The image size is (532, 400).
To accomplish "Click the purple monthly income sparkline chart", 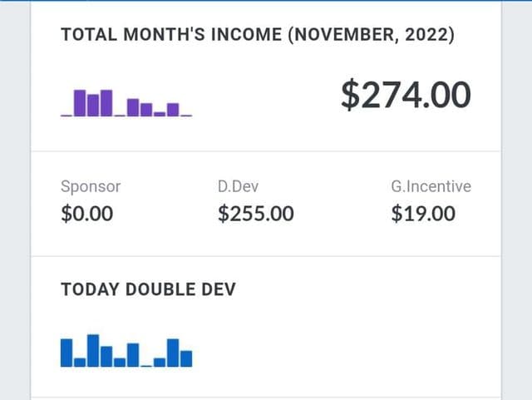I will click(x=126, y=101).
